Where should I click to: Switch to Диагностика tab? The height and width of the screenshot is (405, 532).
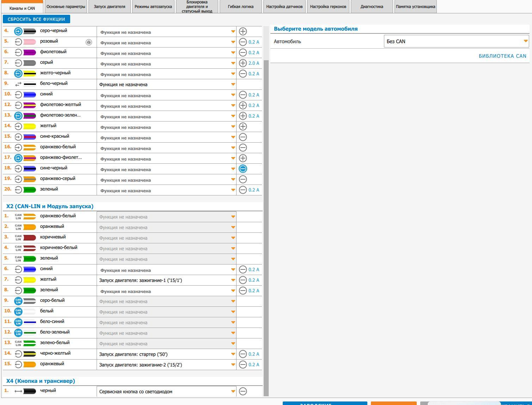point(372,7)
